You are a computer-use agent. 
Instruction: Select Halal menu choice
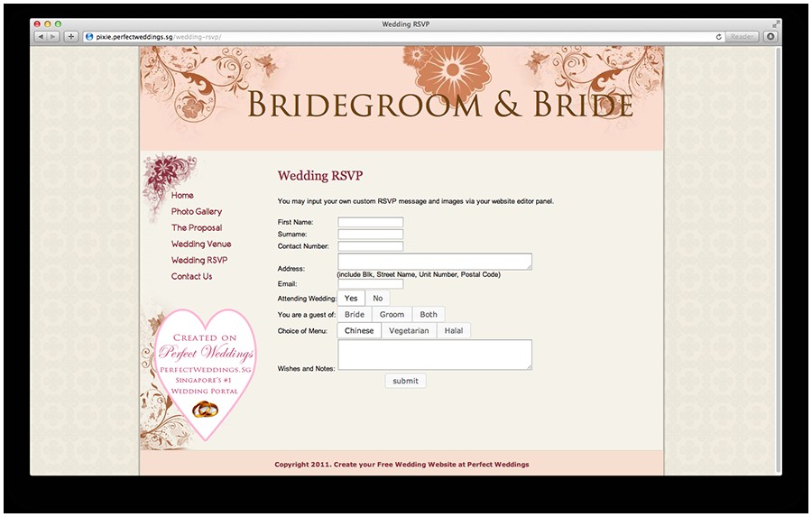454,331
